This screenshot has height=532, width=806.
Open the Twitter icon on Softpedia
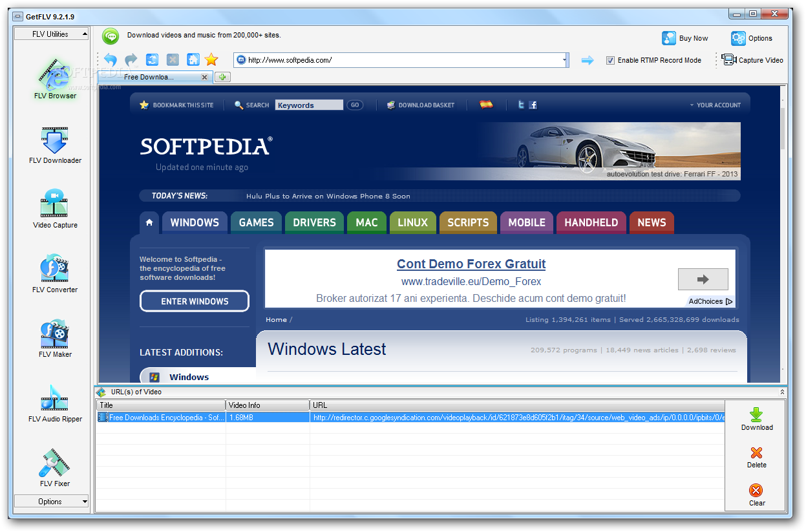coord(521,105)
